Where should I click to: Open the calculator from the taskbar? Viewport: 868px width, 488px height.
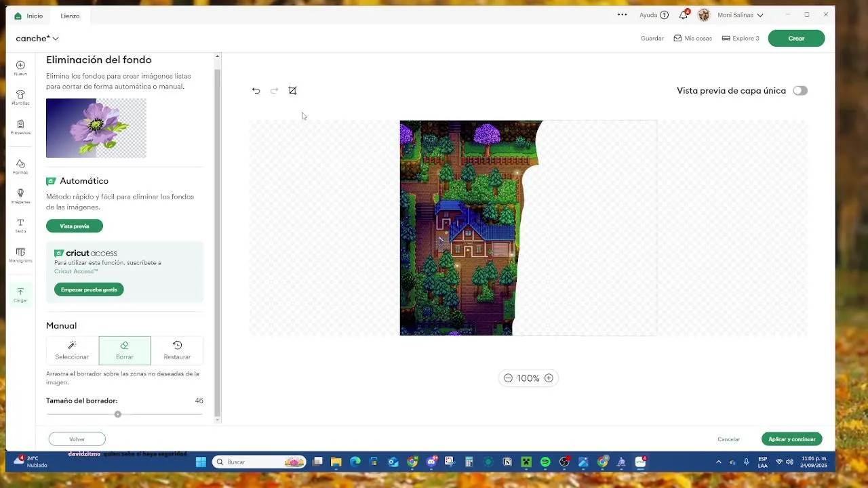[x=469, y=462]
